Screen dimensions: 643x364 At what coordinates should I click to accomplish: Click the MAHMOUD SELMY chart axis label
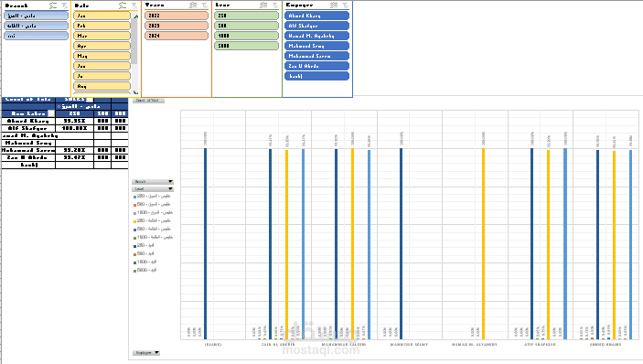409,344
